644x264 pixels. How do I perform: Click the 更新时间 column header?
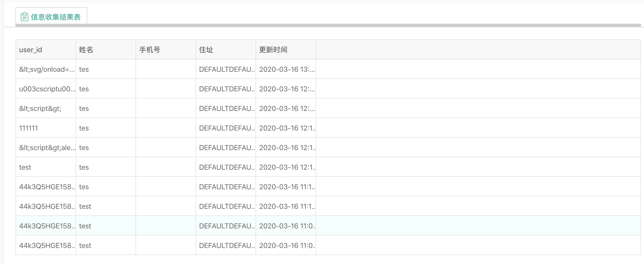(273, 50)
